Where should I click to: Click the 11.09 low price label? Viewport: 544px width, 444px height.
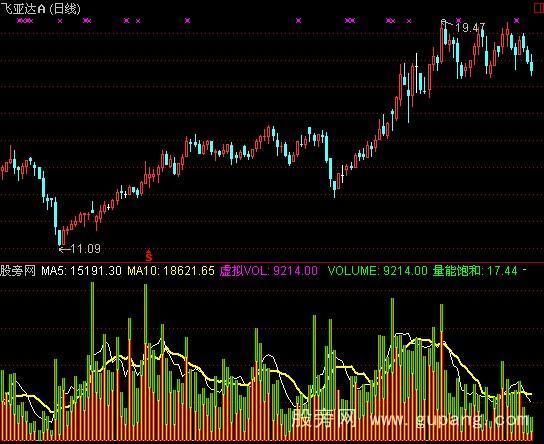[86, 249]
